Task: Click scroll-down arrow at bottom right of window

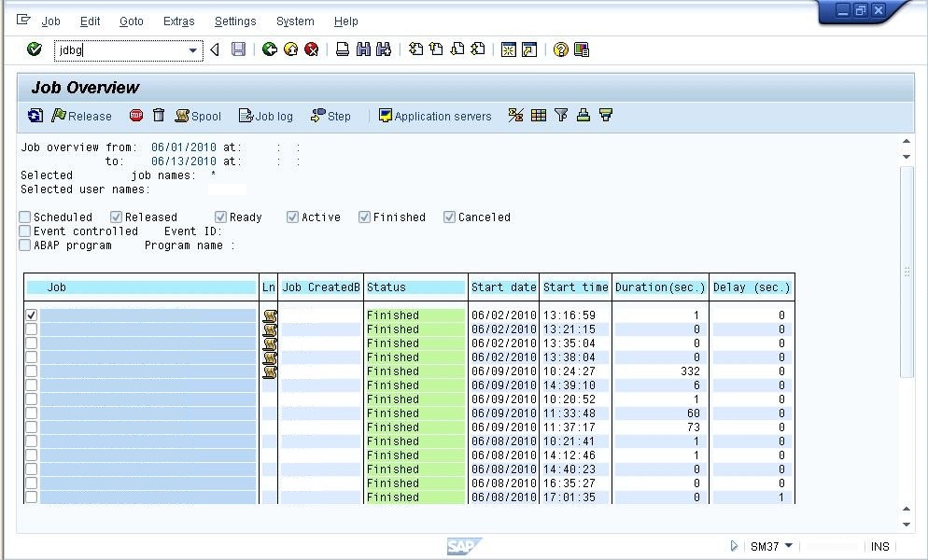Action: point(907,524)
